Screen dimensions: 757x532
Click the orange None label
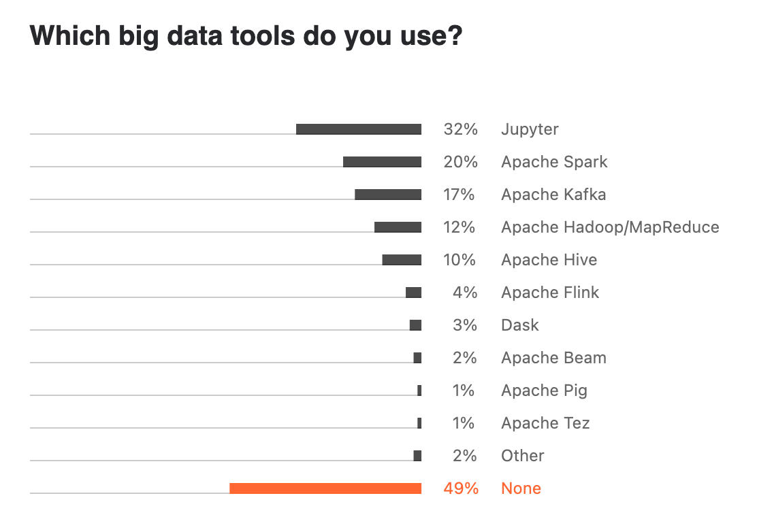521,488
